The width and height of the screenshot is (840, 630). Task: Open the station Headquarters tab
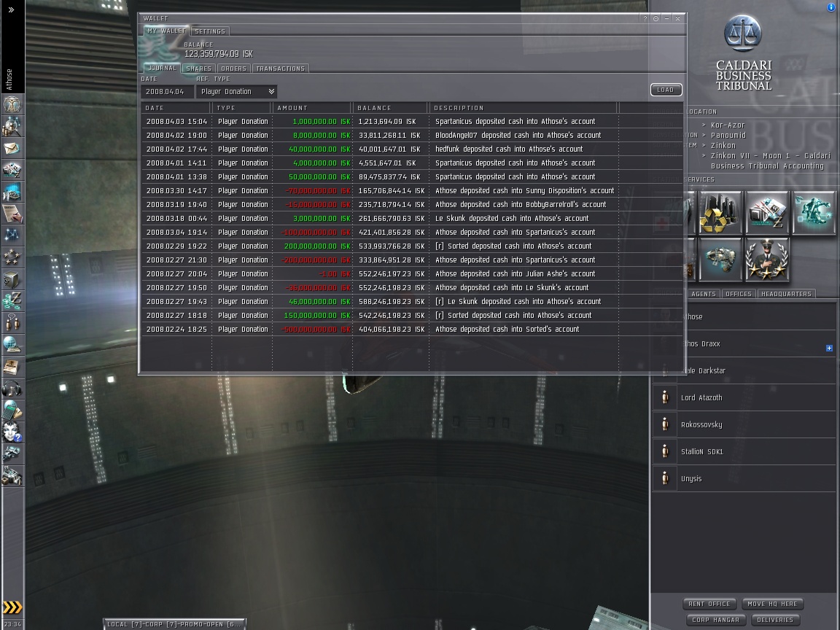pos(786,294)
